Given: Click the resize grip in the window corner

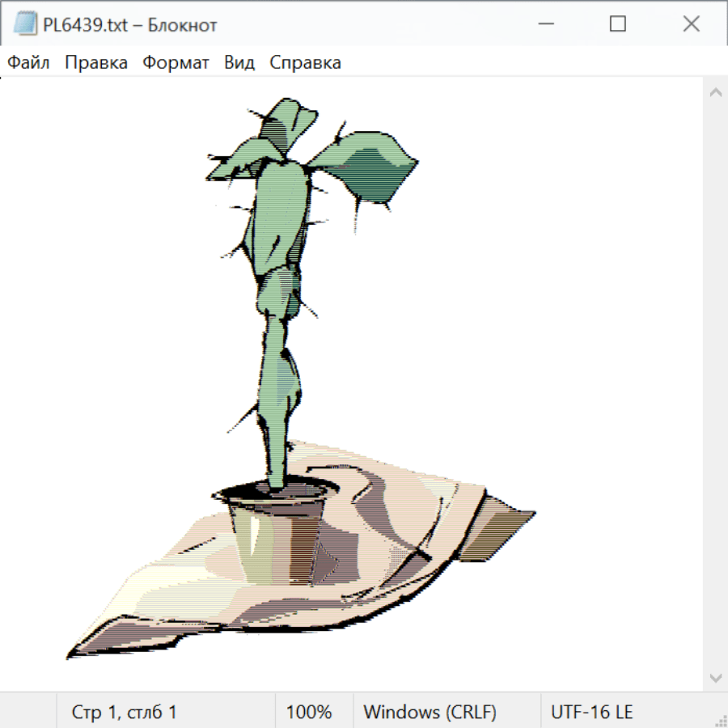Looking at the screenshot, I should [x=719, y=719].
